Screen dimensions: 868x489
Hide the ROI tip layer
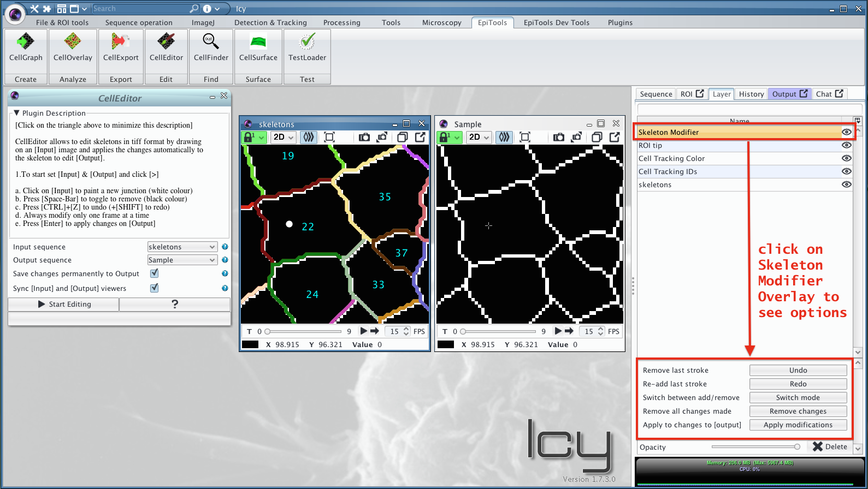pyautogui.click(x=846, y=145)
